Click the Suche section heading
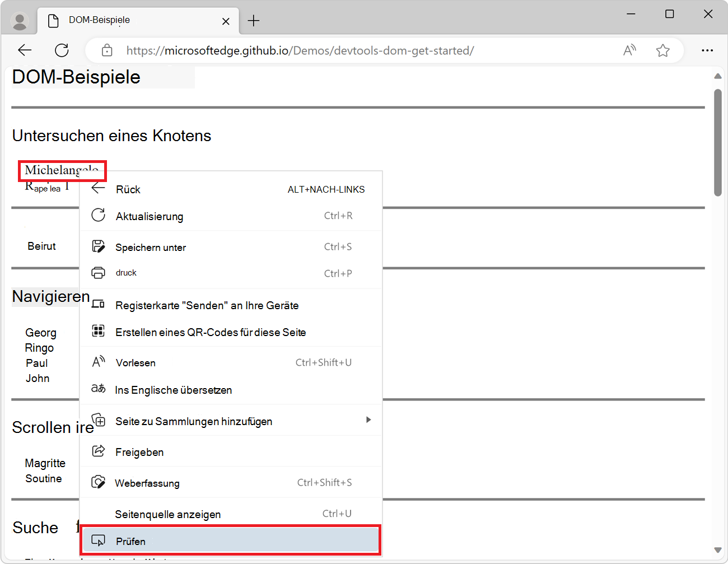Image resolution: width=728 pixels, height=564 pixels. 35,528
